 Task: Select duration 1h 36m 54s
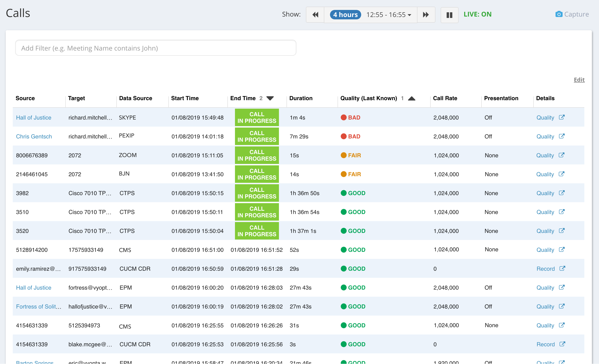click(x=304, y=212)
